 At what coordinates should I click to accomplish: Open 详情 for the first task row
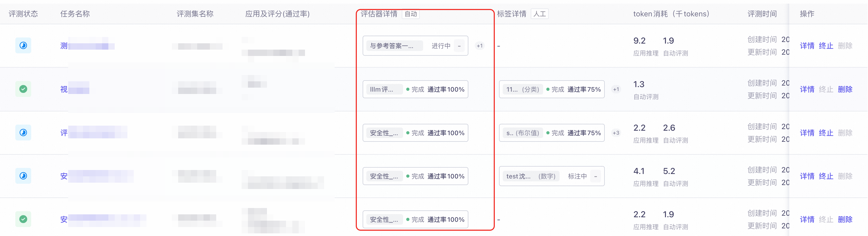pyautogui.click(x=807, y=46)
